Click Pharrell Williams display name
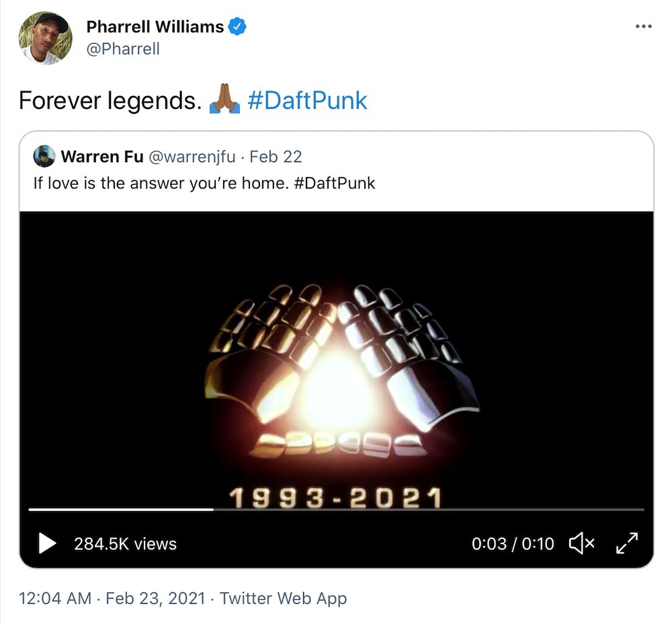The height and width of the screenshot is (626, 672). pos(155,27)
